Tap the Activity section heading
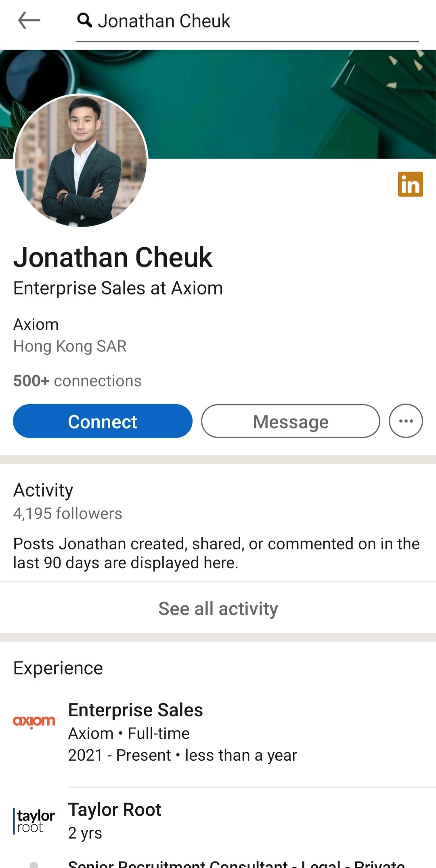436x868 pixels. tap(43, 490)
